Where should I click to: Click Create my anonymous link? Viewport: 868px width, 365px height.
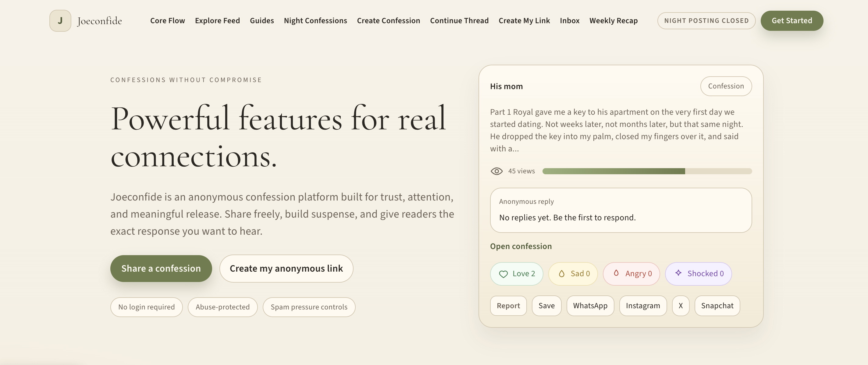tap(286, 268)
